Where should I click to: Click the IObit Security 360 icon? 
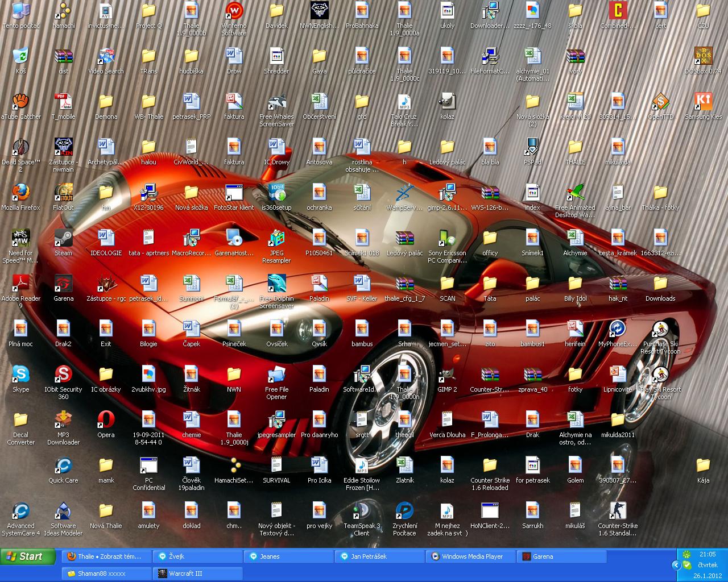[x=63, y=375]
